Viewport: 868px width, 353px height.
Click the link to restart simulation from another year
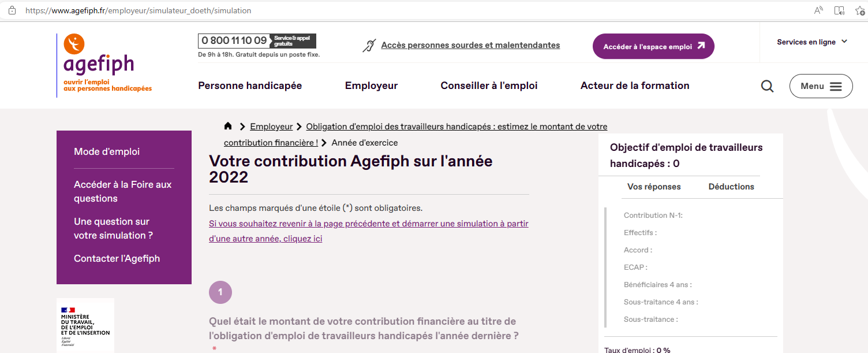pos(369,231)
